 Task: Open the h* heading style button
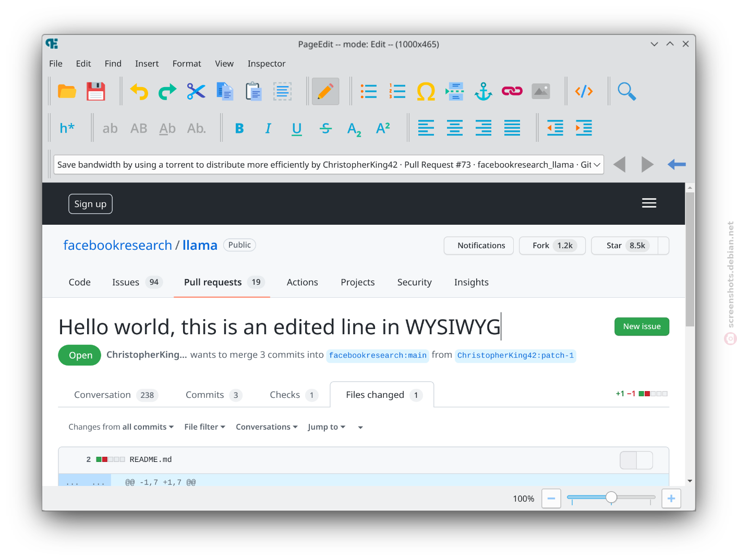[67, 128]
